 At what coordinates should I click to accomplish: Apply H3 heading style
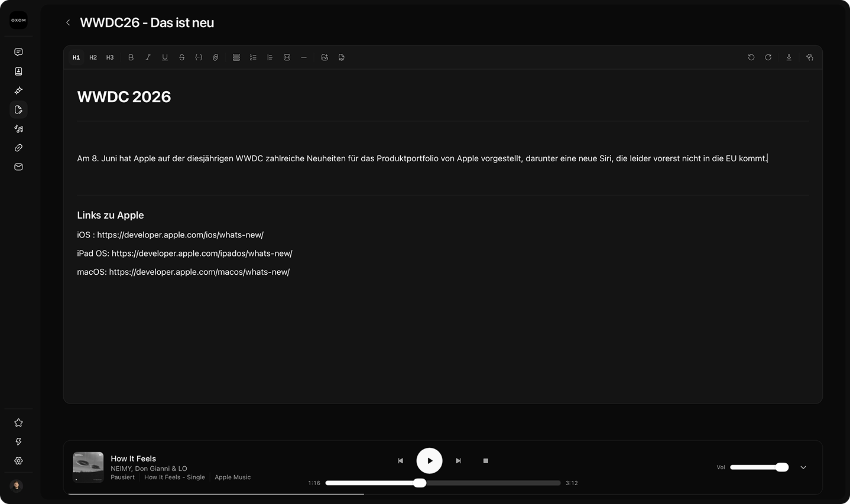point(110,57)
